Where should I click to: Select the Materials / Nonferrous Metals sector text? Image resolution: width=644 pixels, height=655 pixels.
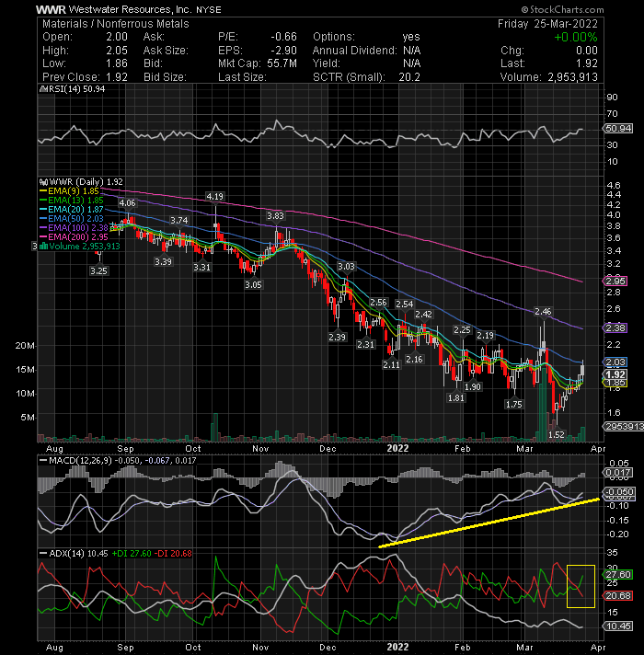(116, 24)
